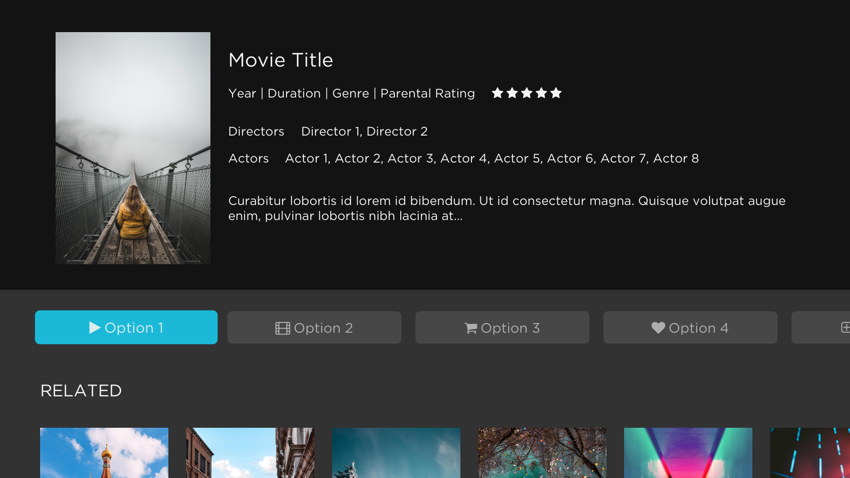Click 'Year | Duration | Genre | Parental Rating' text
850x478 pixels.
(x=351, y=94)
